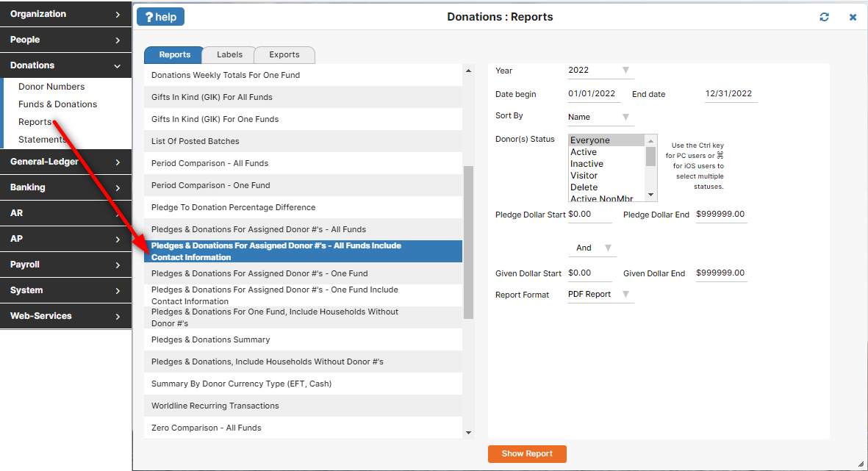Click the Given Dollar Start field

point(589,273)
